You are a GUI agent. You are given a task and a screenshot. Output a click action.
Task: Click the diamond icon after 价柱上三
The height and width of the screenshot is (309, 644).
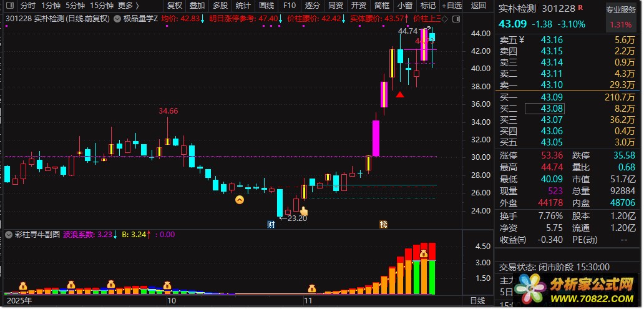445,19
